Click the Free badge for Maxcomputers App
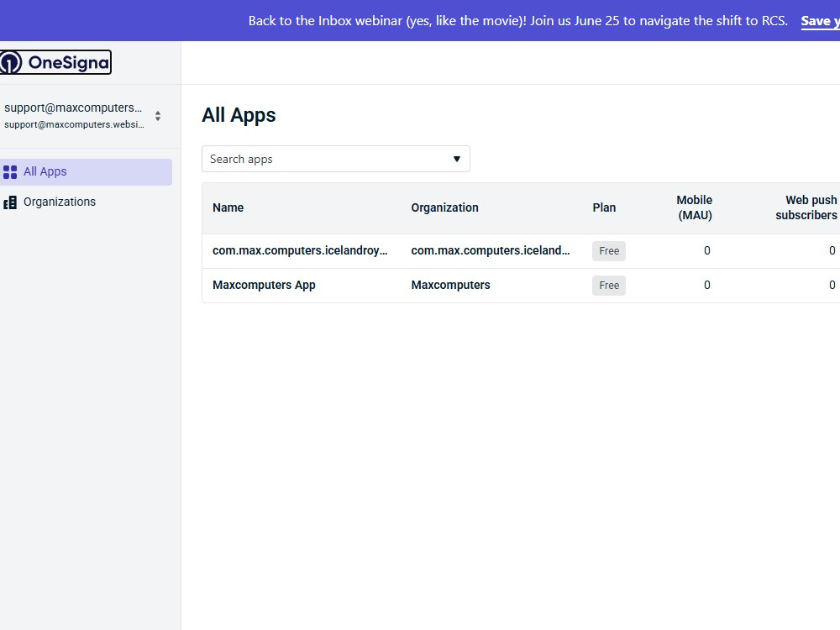 click(x=608, y=286)
